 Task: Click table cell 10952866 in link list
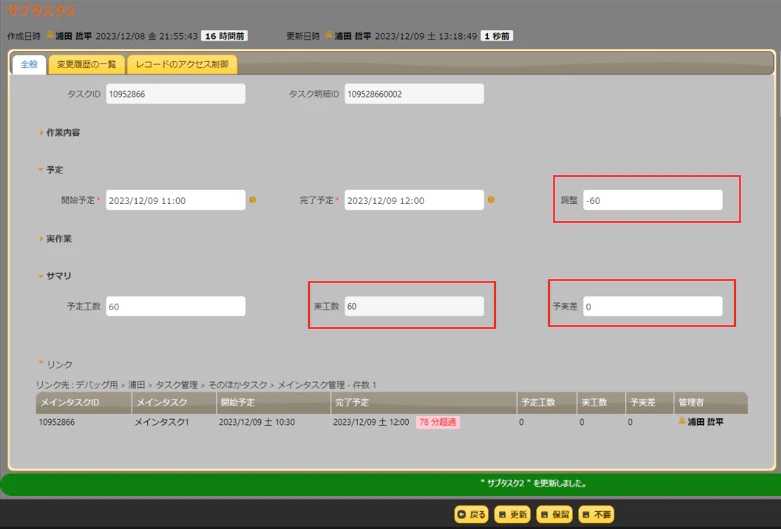point(57,422)
